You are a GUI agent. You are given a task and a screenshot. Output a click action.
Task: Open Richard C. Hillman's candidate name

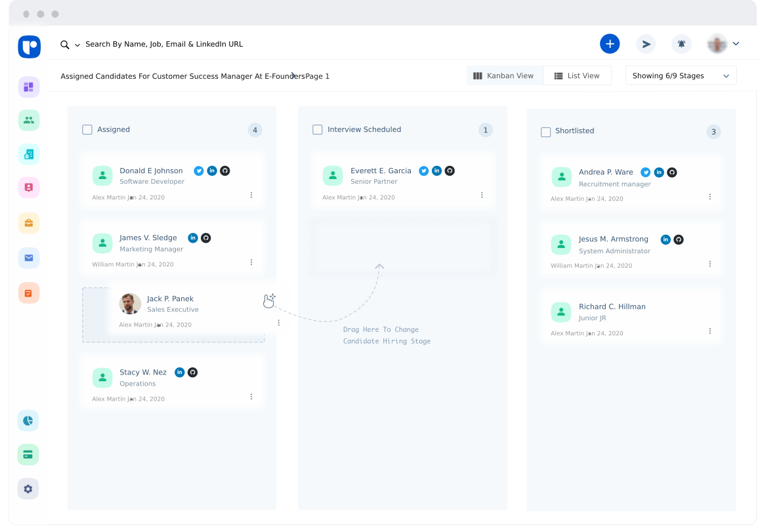(612, 306)
